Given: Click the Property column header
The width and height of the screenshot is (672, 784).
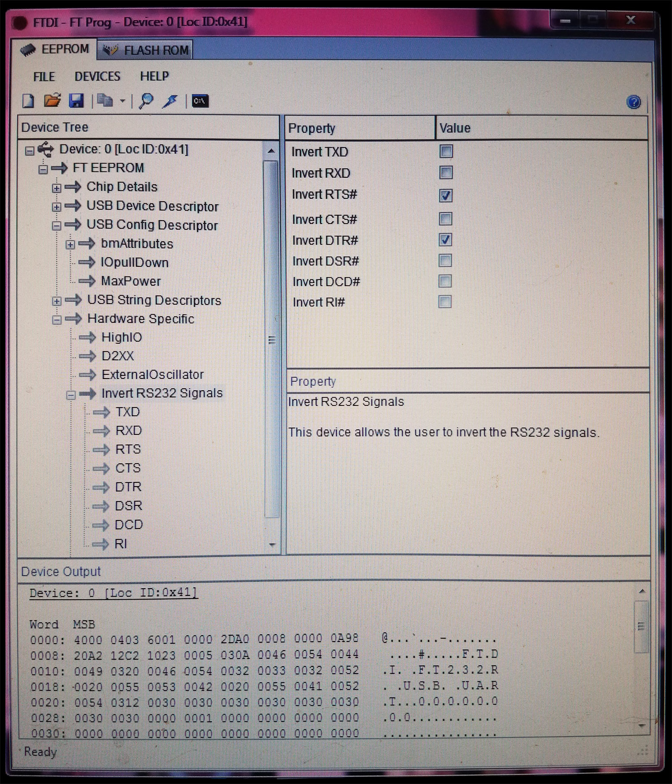Looking at the screenshot, I should (360, 128).
